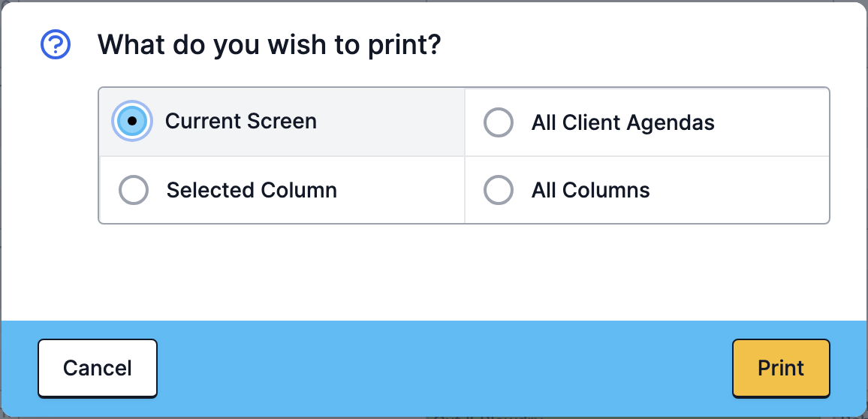Click the black dot inside the selected radio

click(x=131, y=121)
